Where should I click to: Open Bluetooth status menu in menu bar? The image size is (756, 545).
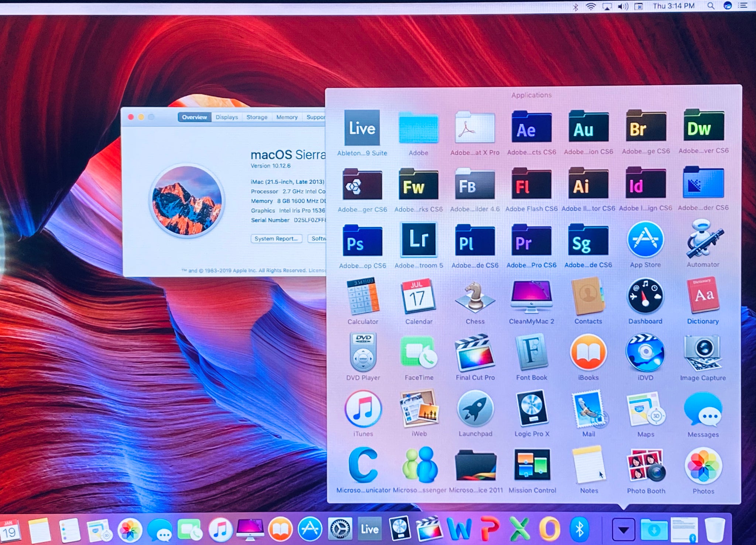tap(575, 7)
